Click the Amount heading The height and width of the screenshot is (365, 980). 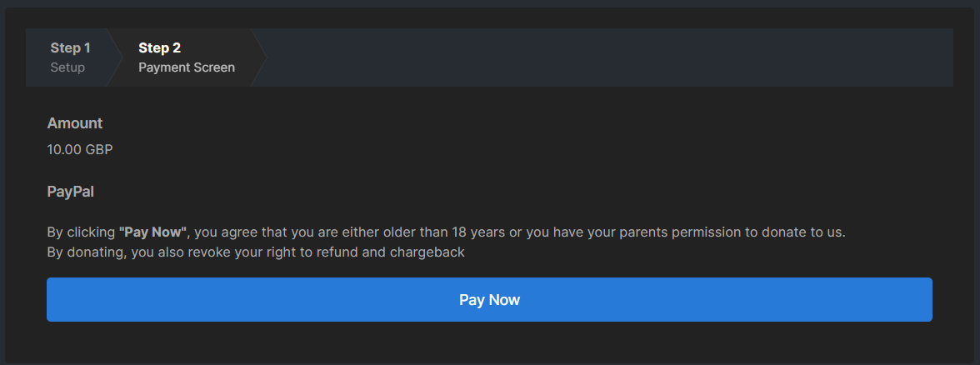click(x=75, y=123)
